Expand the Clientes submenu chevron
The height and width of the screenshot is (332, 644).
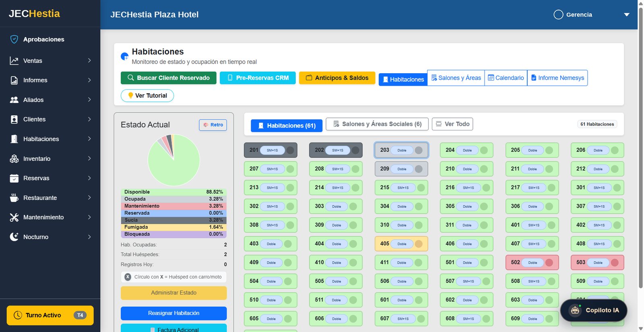[x=89, y=119]
